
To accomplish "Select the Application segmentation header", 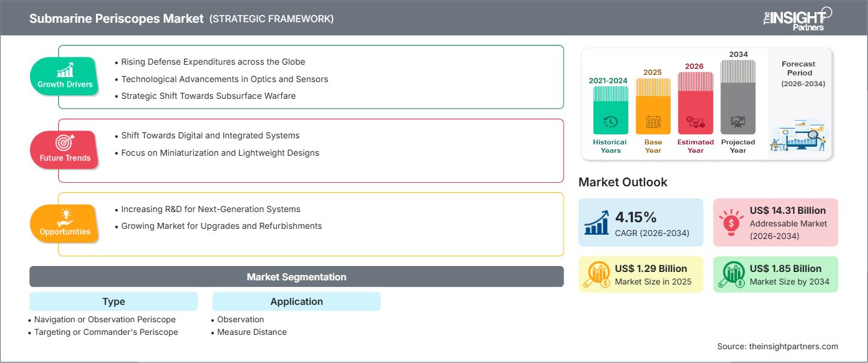I will point(297,301).
